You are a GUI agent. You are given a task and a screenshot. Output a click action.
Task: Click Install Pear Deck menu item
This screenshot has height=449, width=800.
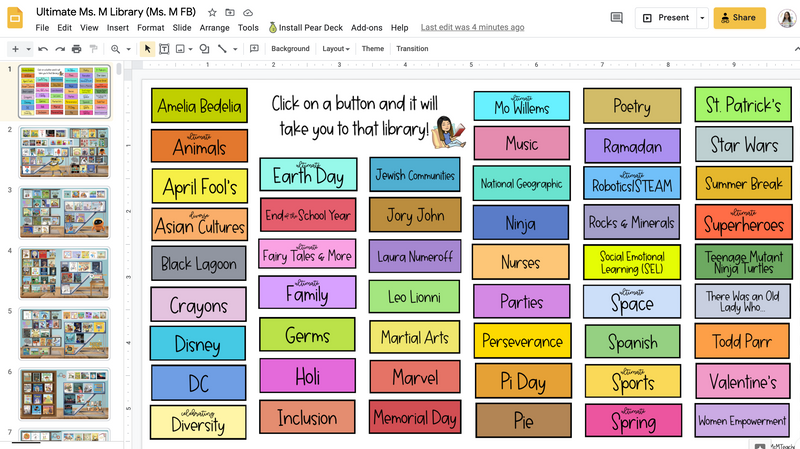(x=306, y=28)
